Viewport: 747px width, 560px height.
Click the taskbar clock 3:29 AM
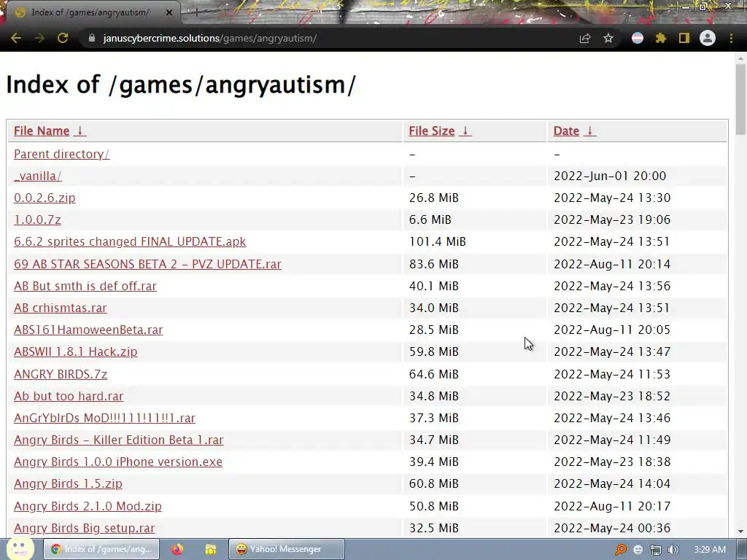(x=710, y=550)
